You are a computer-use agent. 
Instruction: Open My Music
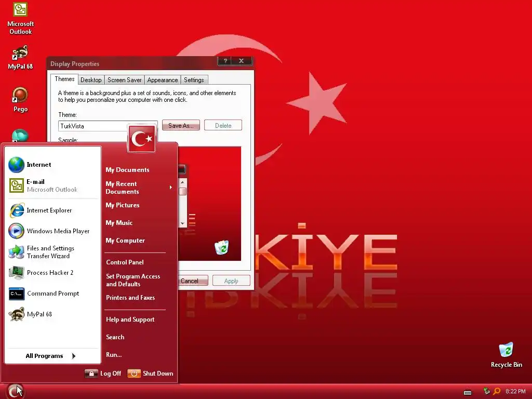(x=119, y=222)
